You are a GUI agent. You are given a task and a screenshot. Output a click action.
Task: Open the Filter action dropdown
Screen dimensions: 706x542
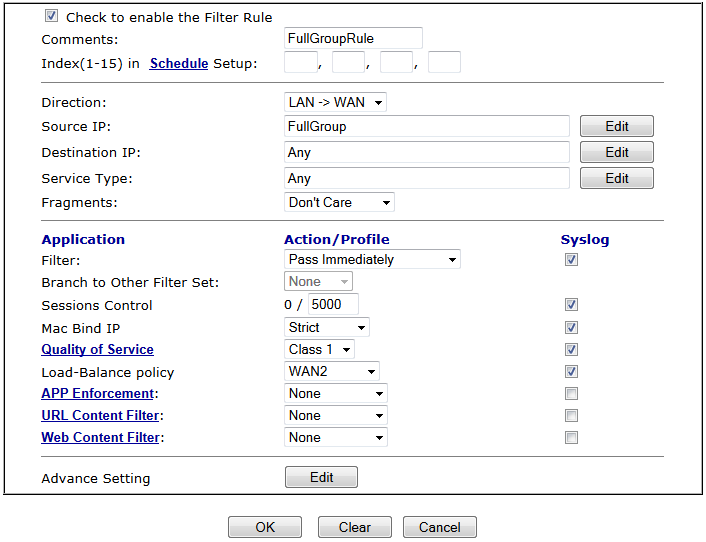click(x=372, y=260)
